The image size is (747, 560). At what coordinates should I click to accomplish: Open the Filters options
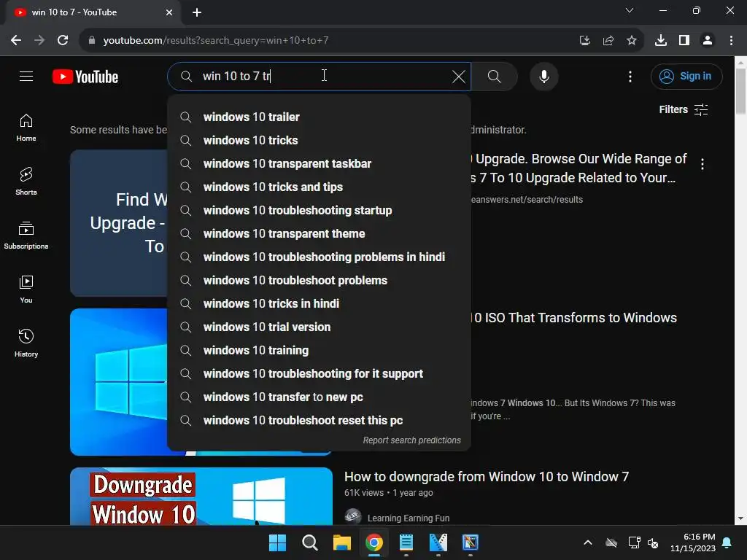[683, 109]
